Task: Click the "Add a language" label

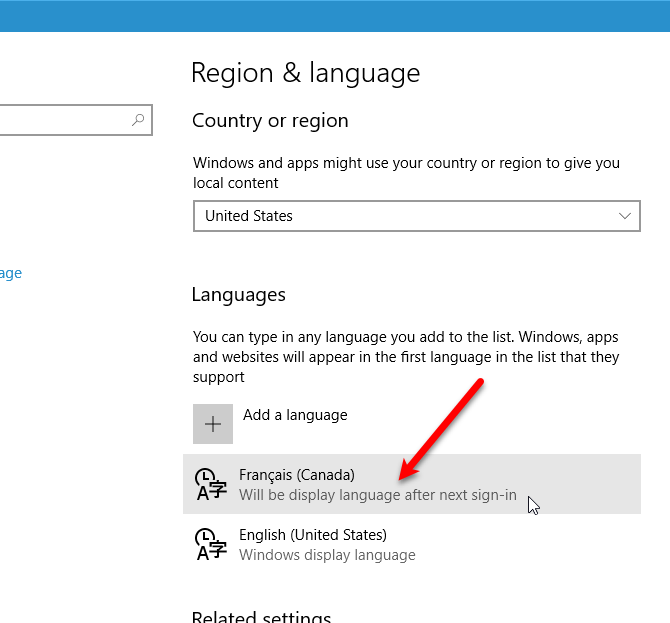Action: coord(295,415)
